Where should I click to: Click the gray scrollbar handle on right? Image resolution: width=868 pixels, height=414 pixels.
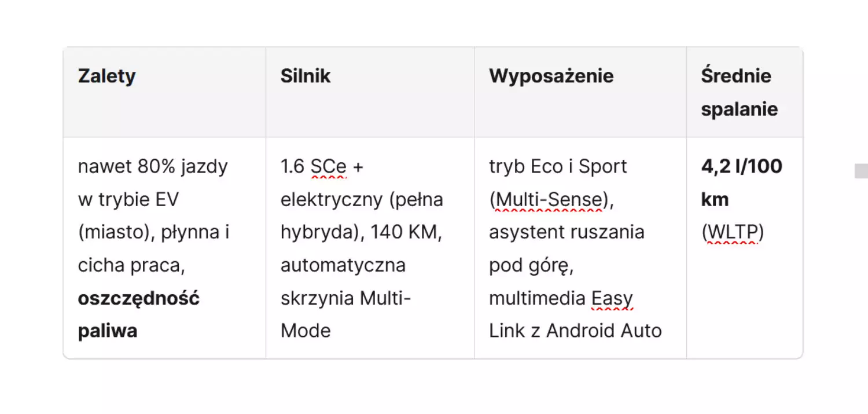(861, 171)
